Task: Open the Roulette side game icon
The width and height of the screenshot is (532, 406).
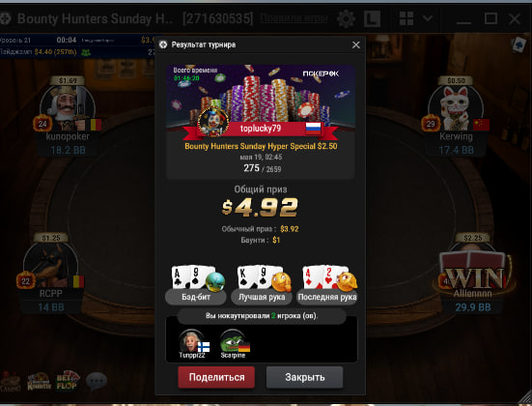Action: pyautogui.click(x=39, y=381)
